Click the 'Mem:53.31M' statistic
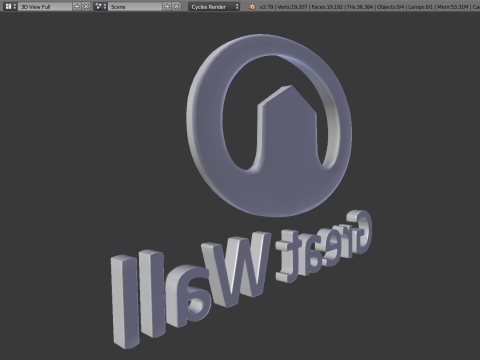The image size is (480, 360). 452,7
